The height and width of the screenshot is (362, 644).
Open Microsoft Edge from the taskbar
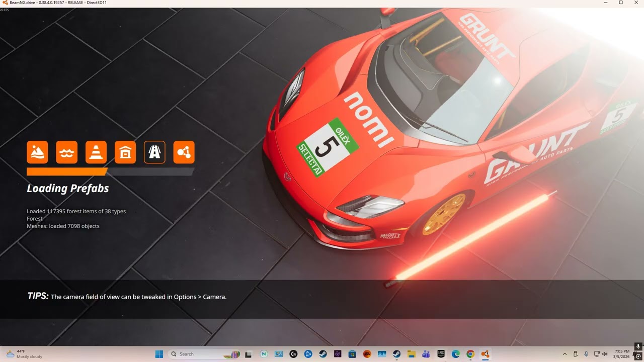coord(455,354)
